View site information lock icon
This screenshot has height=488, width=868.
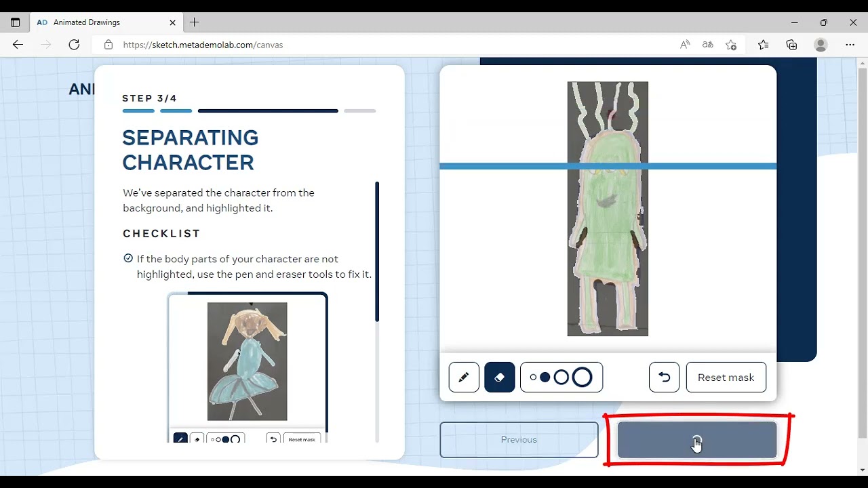pyautogui.click(x=108, y=45)
